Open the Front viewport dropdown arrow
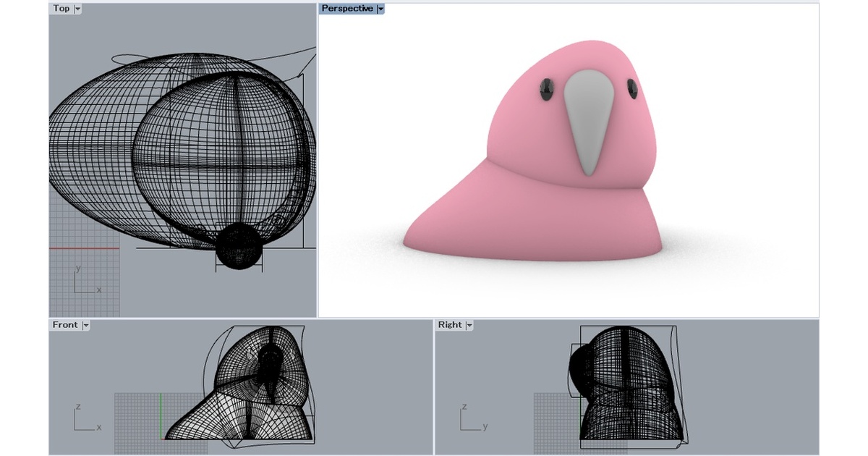This screenshot has width=868, height=456. click(86, 326)
